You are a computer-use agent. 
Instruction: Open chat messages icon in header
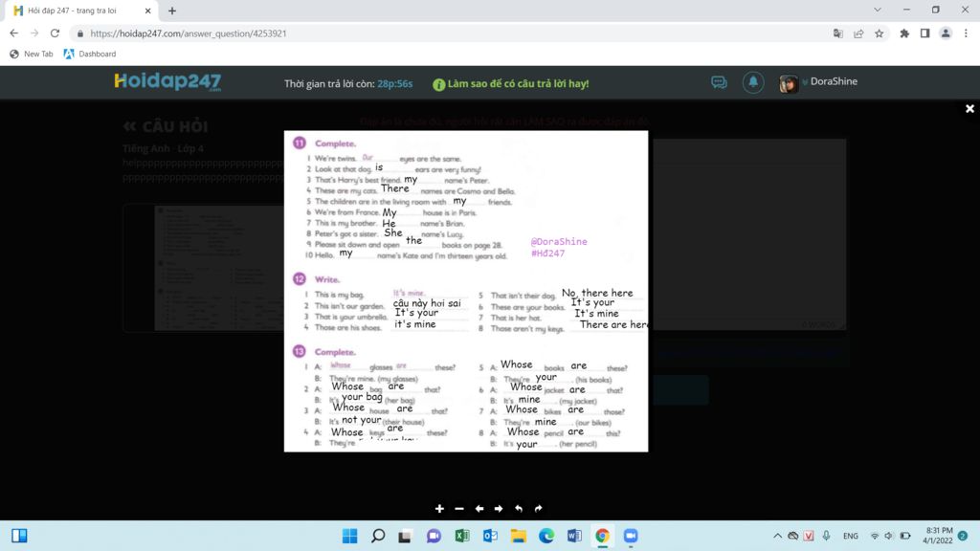click(x=719, y=82)
